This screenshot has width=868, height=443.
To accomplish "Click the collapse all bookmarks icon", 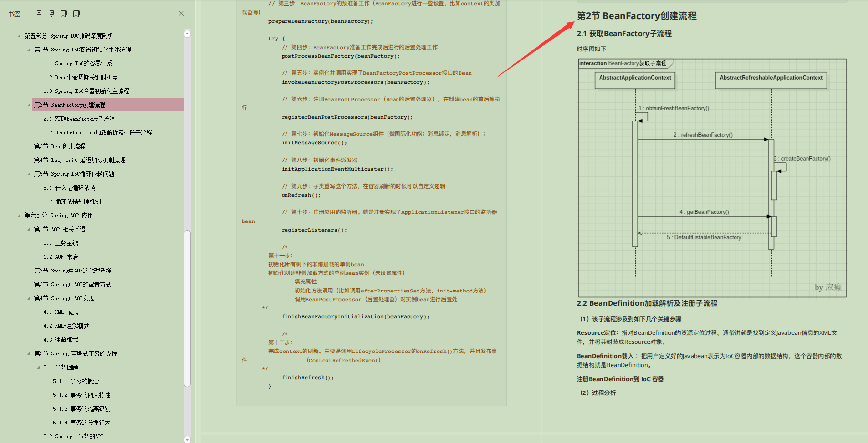I will pyautogui.click(x=51, y=13).
